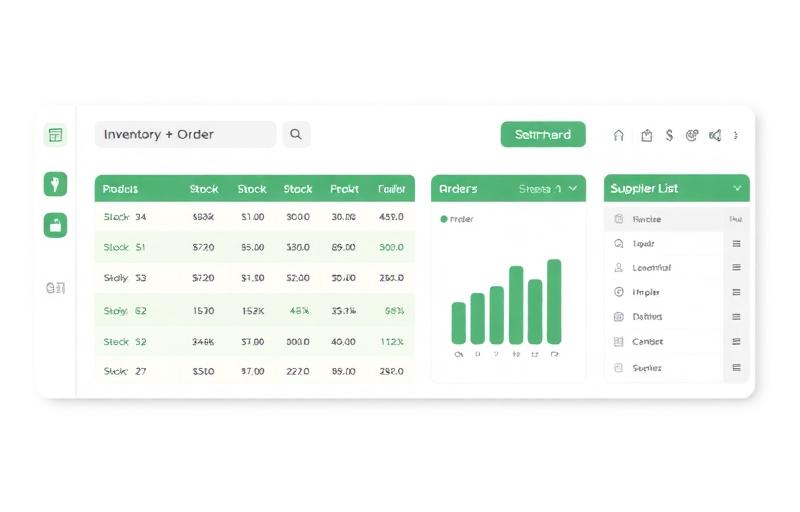Click the 459.0 value cell
The height and width of the screenshot is (512, 800).
(391, 217)
